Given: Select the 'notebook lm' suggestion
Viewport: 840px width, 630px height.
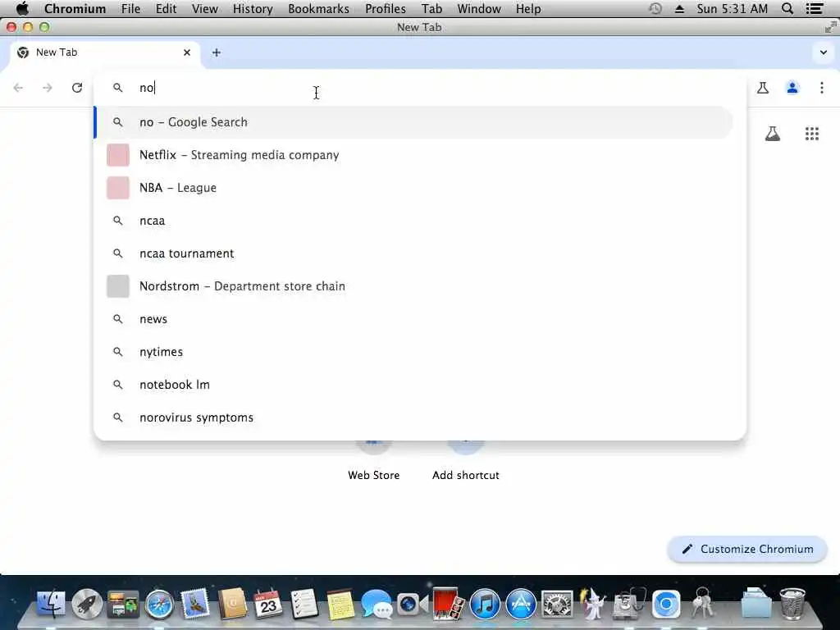Looking at the screenshot, I should tap(413, 385).
